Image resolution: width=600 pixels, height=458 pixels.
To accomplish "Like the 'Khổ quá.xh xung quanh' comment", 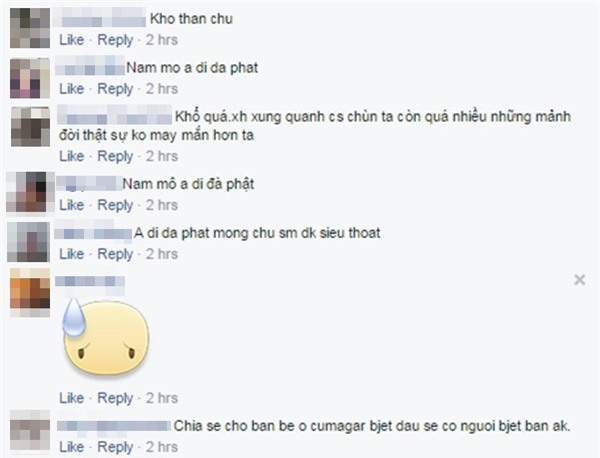I will click(x=72, y=156).
